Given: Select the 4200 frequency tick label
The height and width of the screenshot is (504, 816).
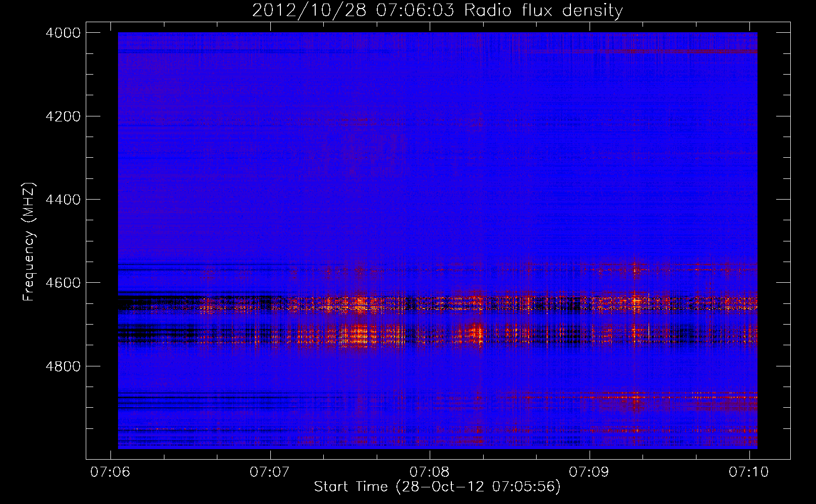Looking at the screenshot, I should tap(63, 116).
